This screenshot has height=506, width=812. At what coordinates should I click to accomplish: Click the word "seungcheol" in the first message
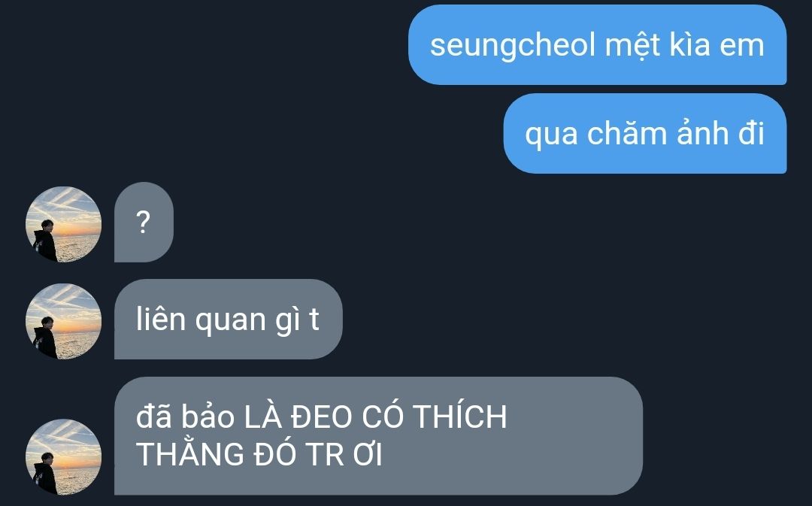pos(514,47)
